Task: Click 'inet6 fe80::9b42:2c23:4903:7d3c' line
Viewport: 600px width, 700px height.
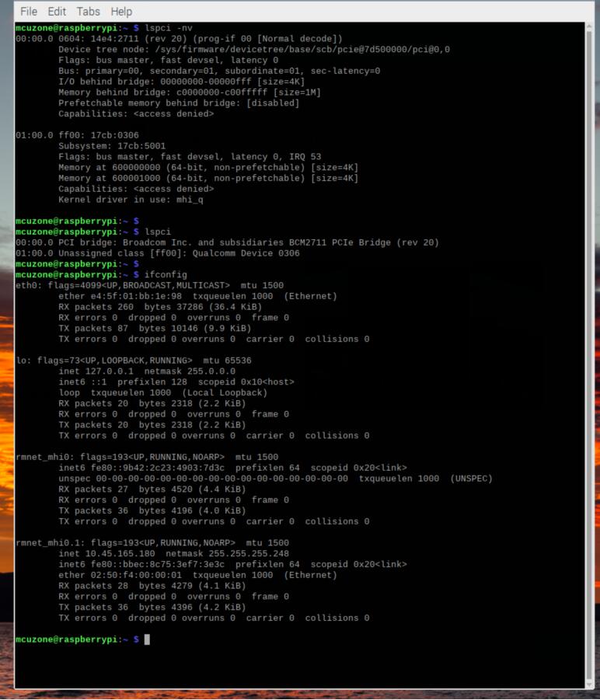Action: pyautogui.click(x=232, y=468)
